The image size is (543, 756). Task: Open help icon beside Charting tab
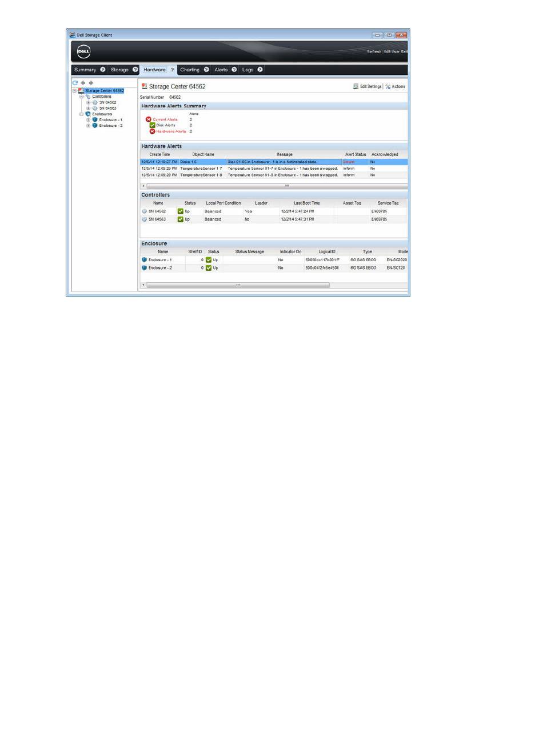(x=206, y=70)
